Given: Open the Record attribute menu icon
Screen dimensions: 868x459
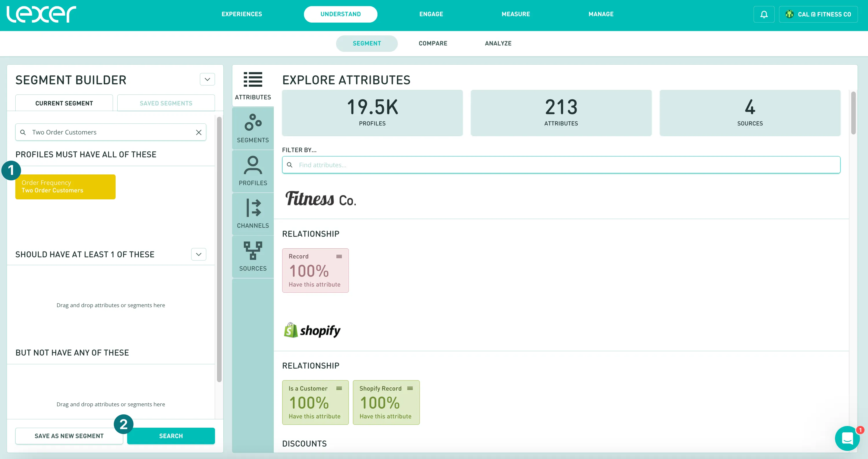Looking at the screenshot, I should click(x=339, y=256).
